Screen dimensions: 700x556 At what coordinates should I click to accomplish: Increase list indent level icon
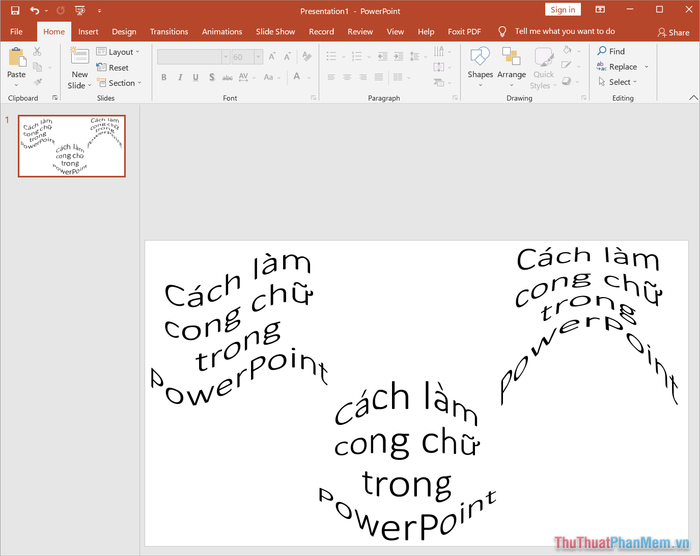398,56
